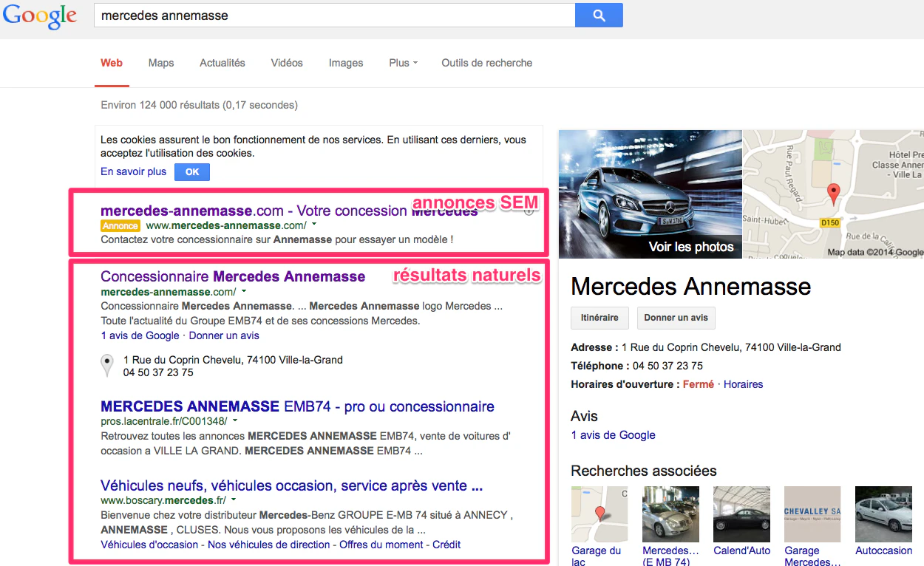Click the red map pin marker
The image size is (924, 566).
[833, 194]
